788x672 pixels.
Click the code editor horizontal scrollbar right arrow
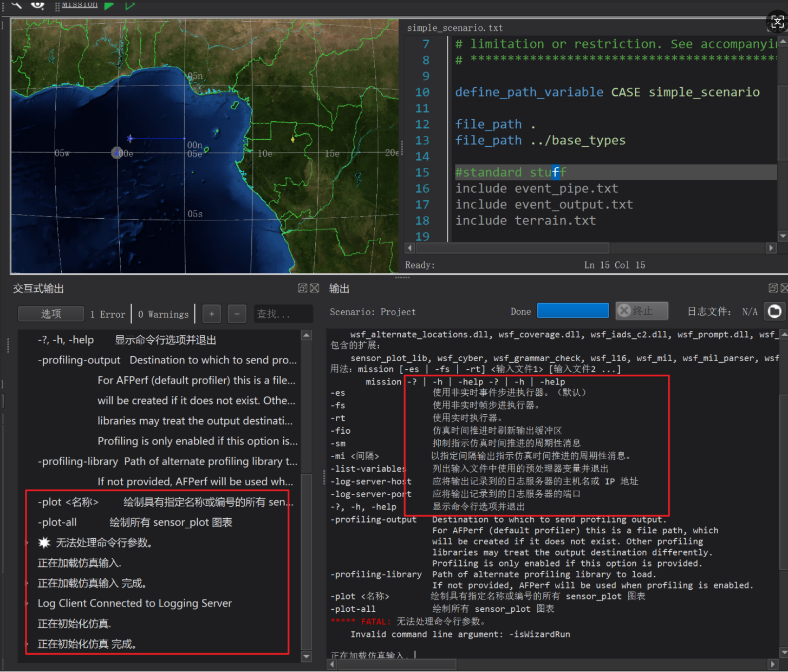pos(771,248)
